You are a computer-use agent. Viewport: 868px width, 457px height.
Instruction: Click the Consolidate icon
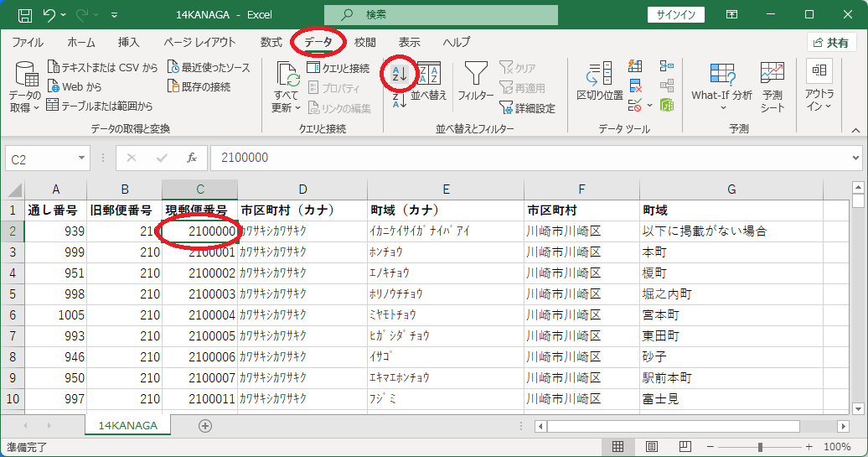tap(667, 66)
